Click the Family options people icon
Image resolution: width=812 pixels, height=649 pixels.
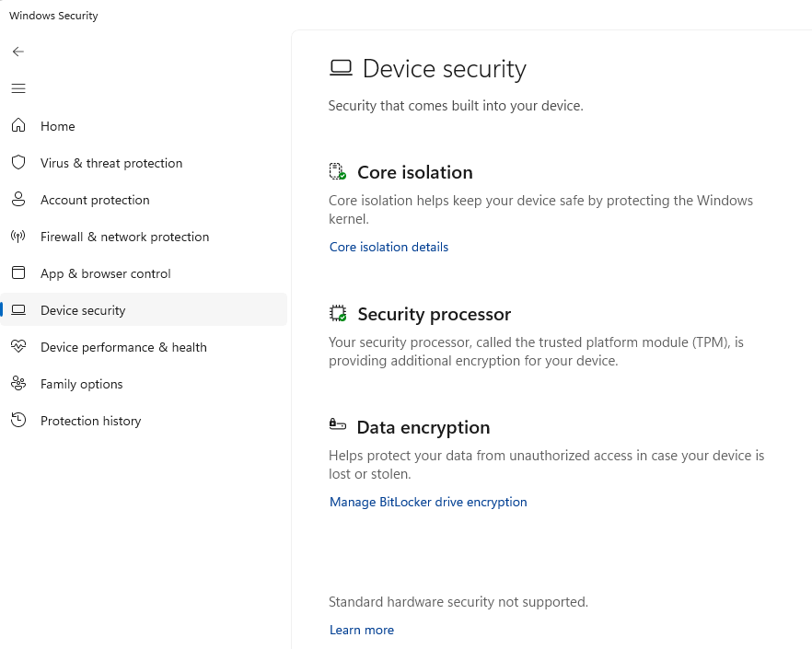click(x=18, y=384)
